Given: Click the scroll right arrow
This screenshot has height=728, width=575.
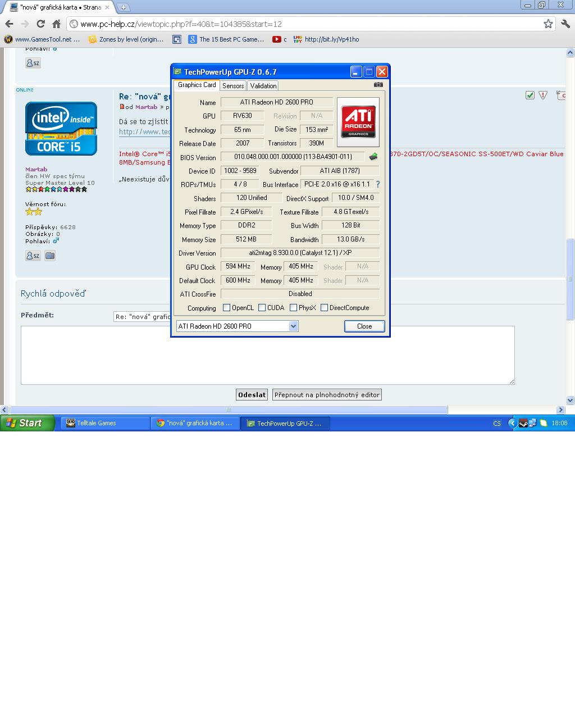Looking at the screenshot, I should [x=560, y=410].
